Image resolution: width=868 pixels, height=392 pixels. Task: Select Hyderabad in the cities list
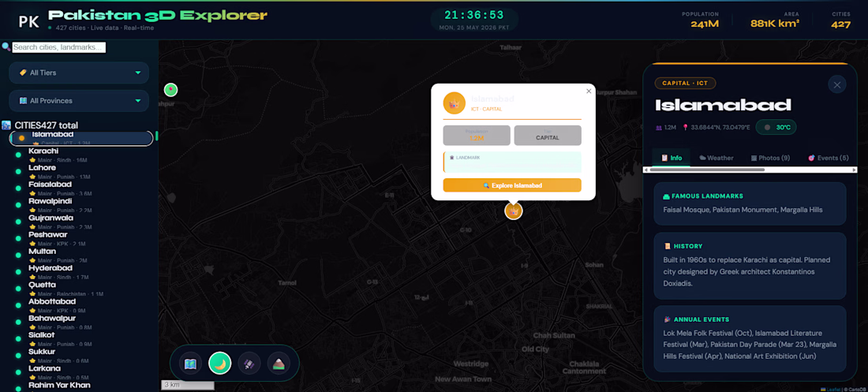point(81,272)
